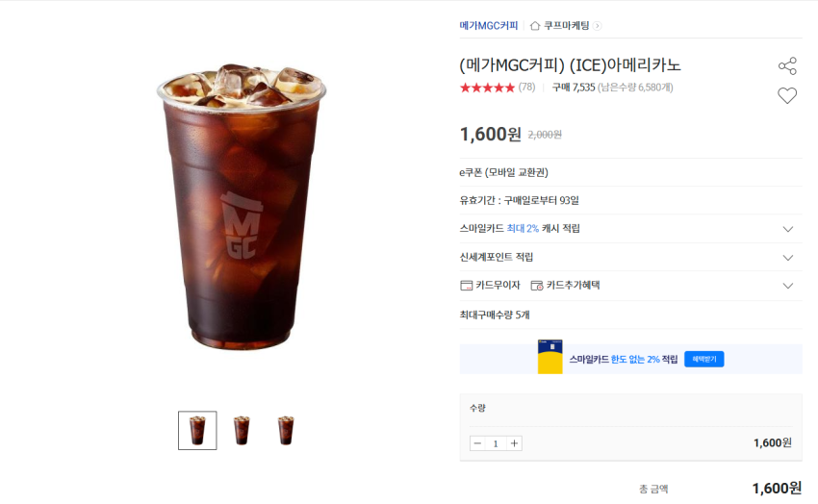Click the 카드추가혜택 card icon
Screen dimensions: 818x504
pyautogui.click(x=537, y=286)
